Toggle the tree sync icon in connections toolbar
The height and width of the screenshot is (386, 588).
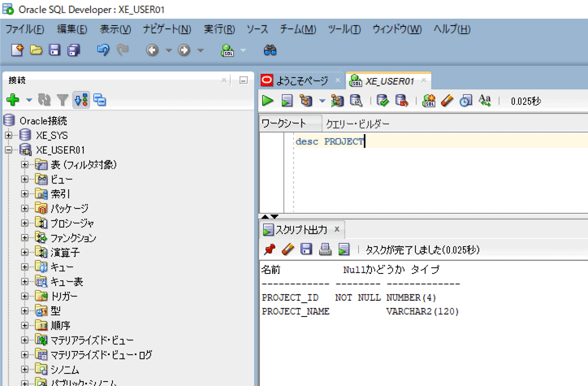(81, 100)
